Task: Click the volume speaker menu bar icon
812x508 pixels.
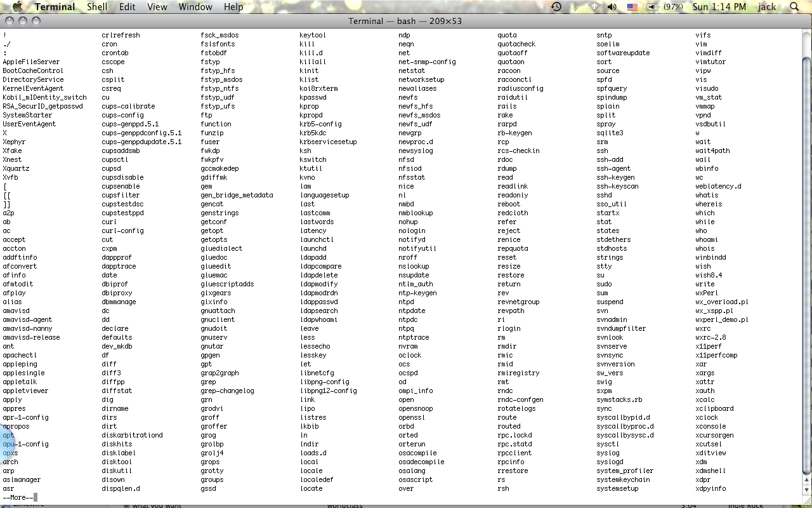Action: click(611, 7)
